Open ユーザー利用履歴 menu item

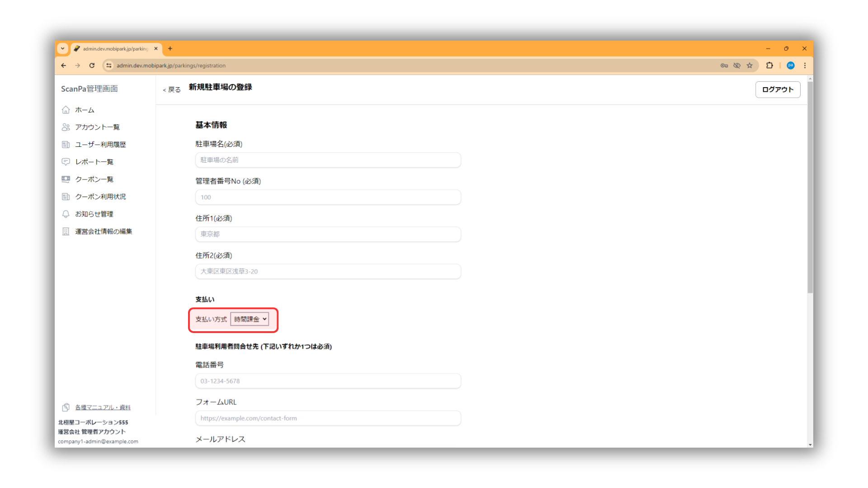pos(100,145)
